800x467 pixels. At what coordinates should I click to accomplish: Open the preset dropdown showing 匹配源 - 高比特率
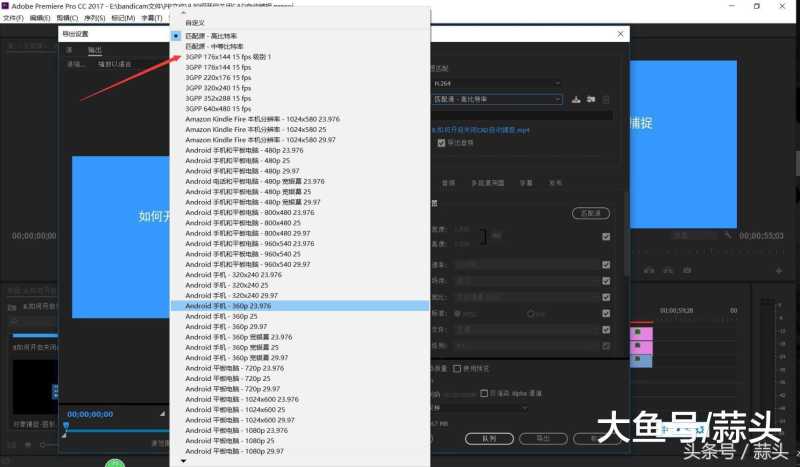pos(497,100)
